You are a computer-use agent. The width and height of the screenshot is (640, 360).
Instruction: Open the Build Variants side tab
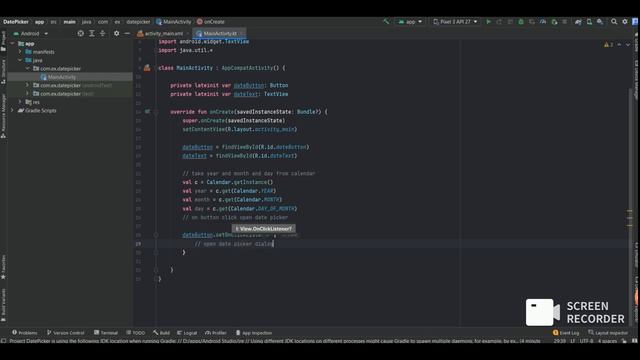[x=3, y=305]
